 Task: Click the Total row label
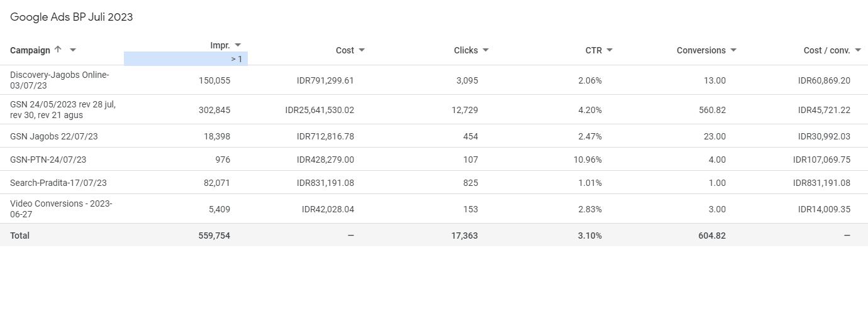[19, 236]
